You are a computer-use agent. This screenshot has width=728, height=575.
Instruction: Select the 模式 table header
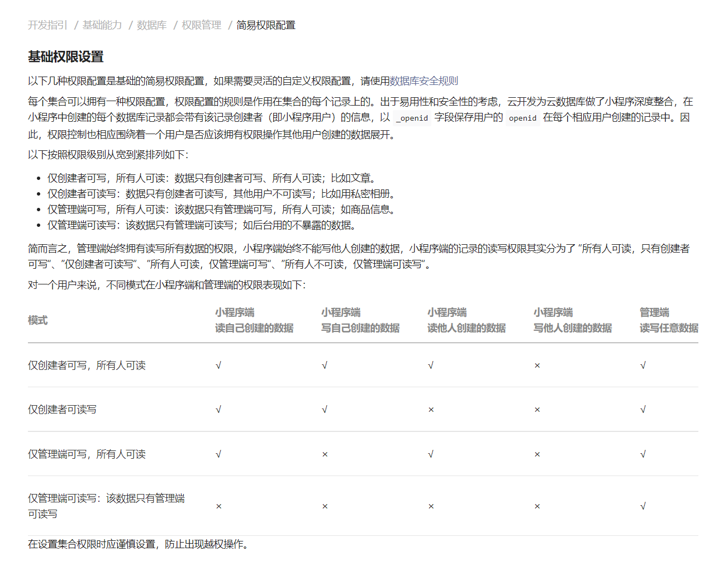[x=38, y=320]
